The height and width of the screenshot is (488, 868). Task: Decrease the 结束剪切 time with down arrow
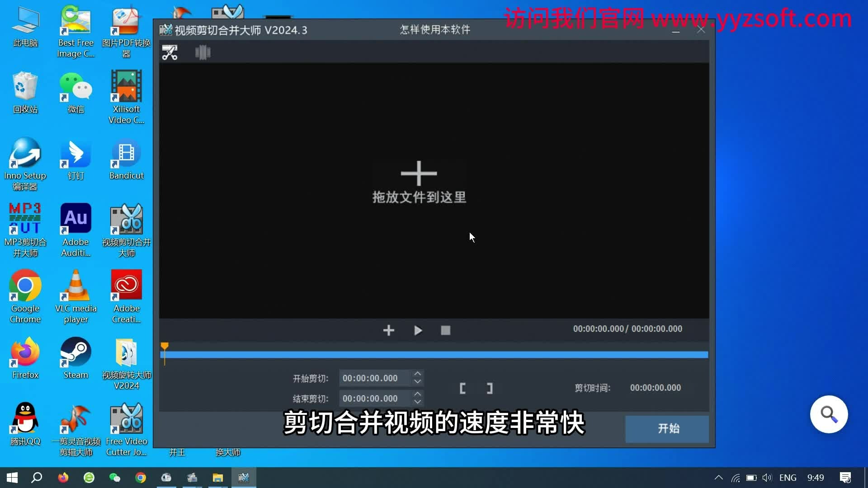tap(418, 402)
